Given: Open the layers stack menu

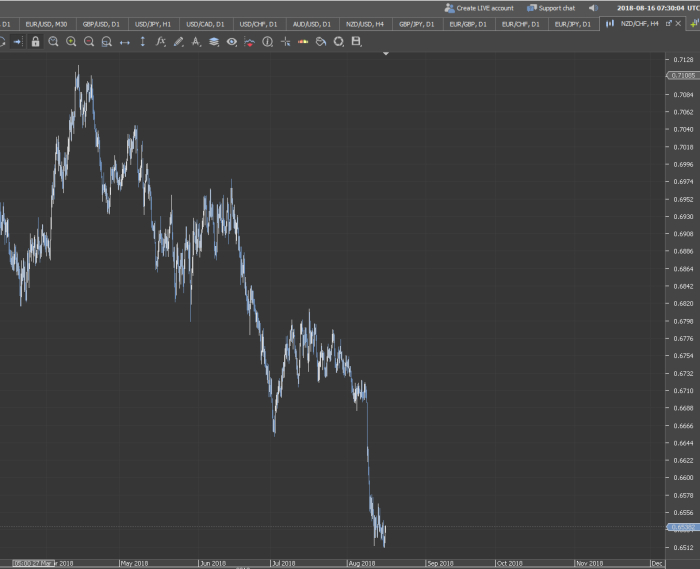Looking at the screenshot, I should (x=214, y=42).
